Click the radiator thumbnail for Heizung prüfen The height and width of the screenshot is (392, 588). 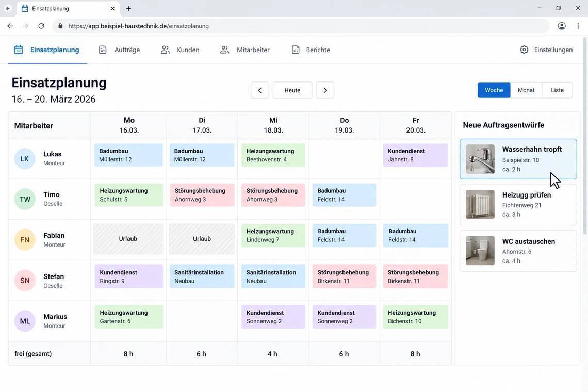click(x=480, y=204)
